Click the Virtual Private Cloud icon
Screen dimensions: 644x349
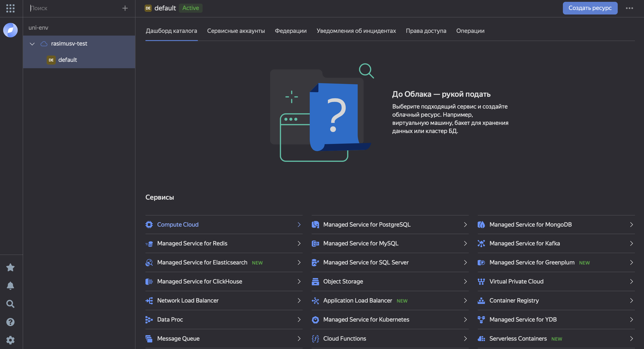tap(481, 281)
